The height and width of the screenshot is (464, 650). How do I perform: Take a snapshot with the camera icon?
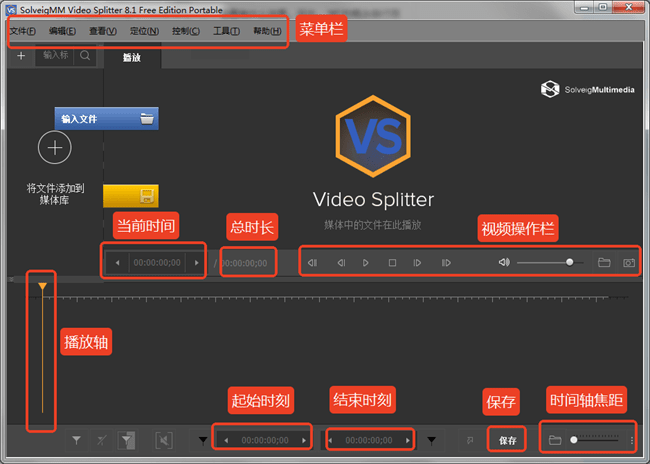629,262
